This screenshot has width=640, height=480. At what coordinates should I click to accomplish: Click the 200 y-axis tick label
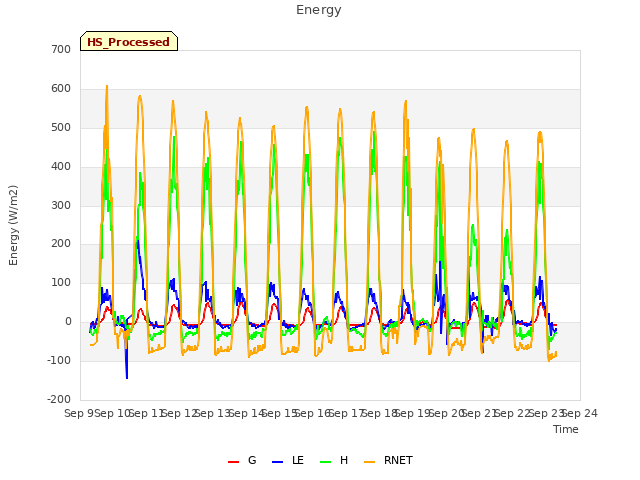[61, 244]
